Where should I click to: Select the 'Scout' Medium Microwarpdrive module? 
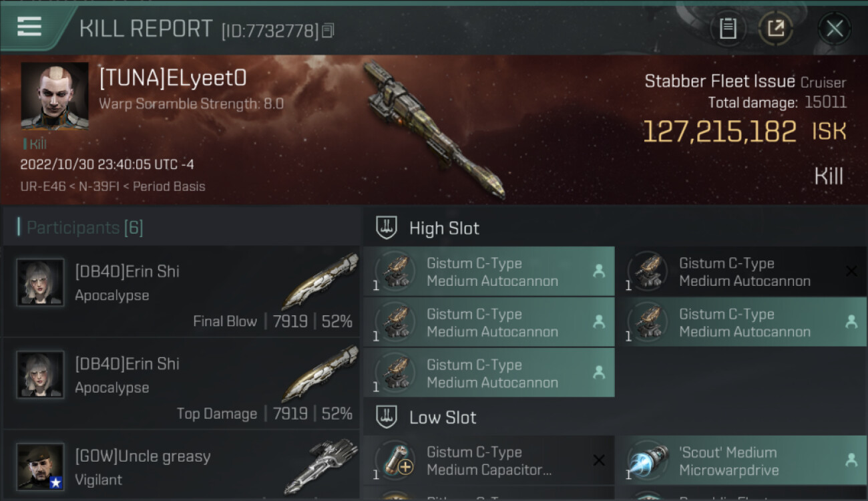point(741,461)
